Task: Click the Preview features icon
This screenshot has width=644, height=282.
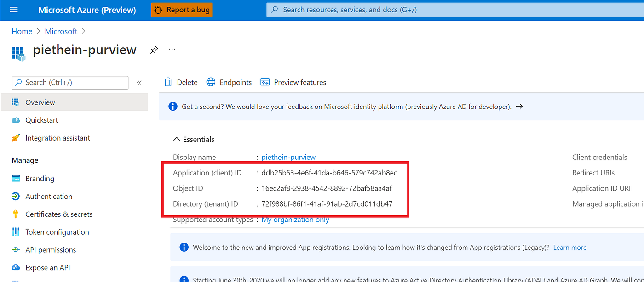Action: [x=265, y=82]
